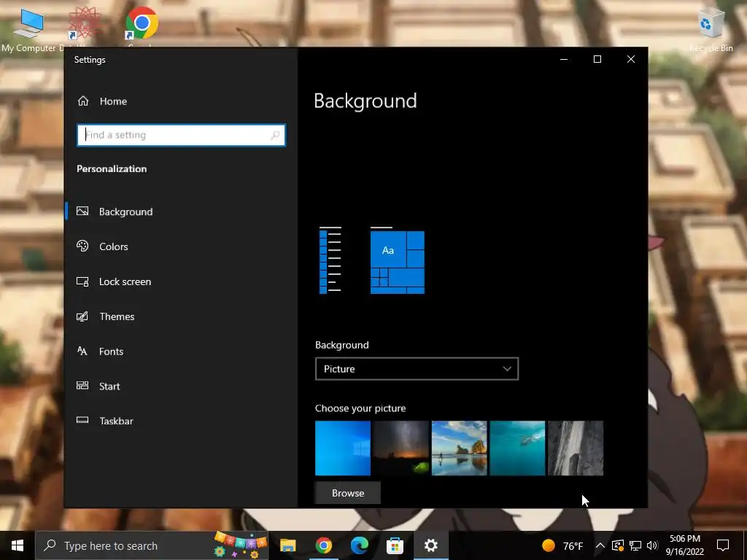Screen dimensions: 747x560
Task: Open Microsoft Store from the taskbar
Action: (395, 545)
